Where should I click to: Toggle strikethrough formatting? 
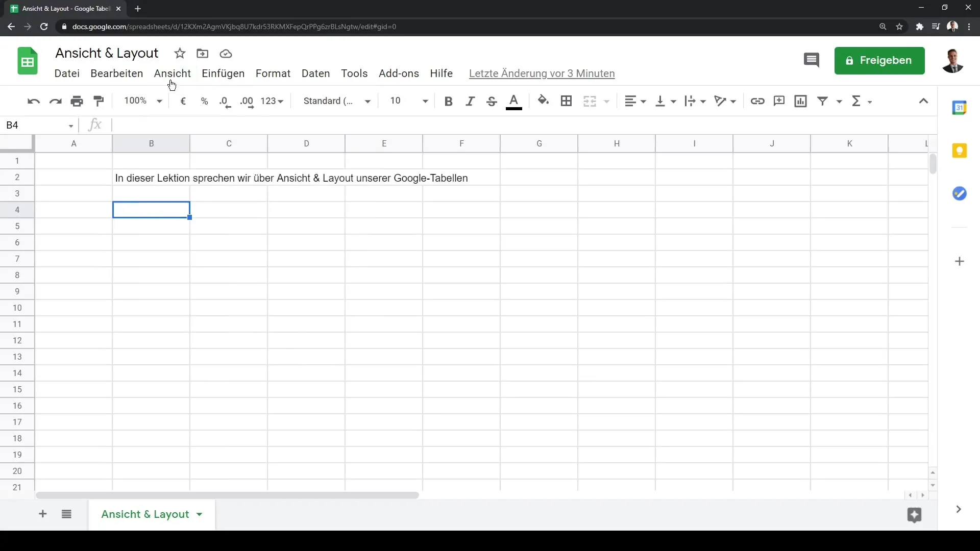(x=492, y=101)
